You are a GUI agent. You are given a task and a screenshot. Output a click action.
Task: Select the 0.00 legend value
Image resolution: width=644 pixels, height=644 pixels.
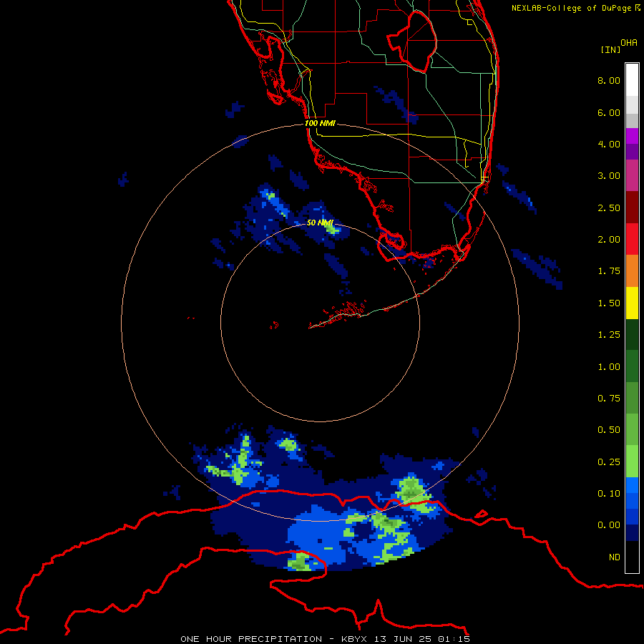[x=609, y=525]
